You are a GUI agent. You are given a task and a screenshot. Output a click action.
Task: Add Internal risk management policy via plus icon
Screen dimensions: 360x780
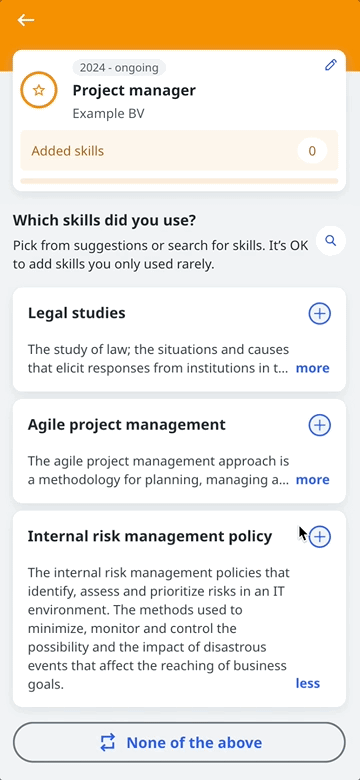[x=320, y=536]
